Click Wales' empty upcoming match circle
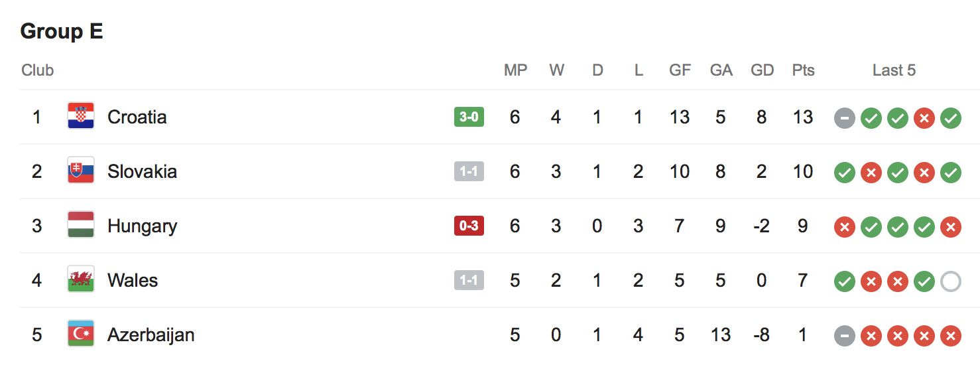980x385 pixels. [950, 282]
